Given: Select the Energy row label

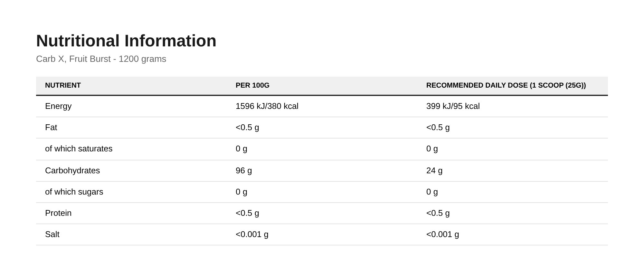Looking at the screenshot, I should click(58, 106).
